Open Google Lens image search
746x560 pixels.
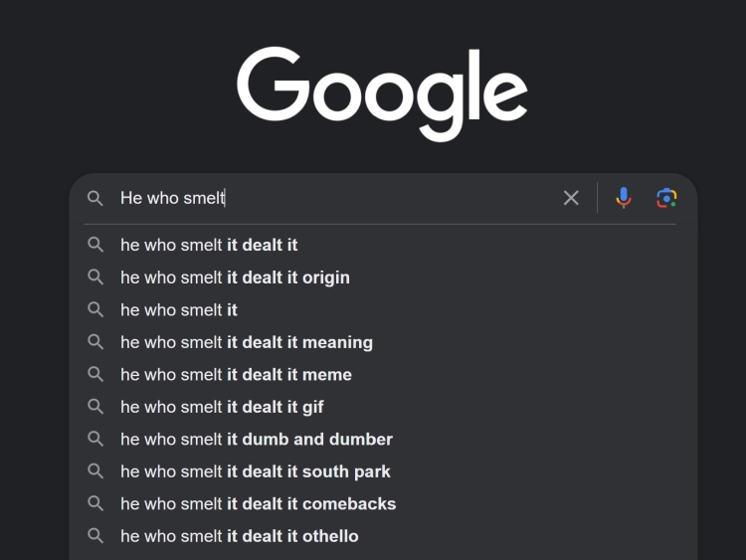pyautogui.click(x=666, y=198)
